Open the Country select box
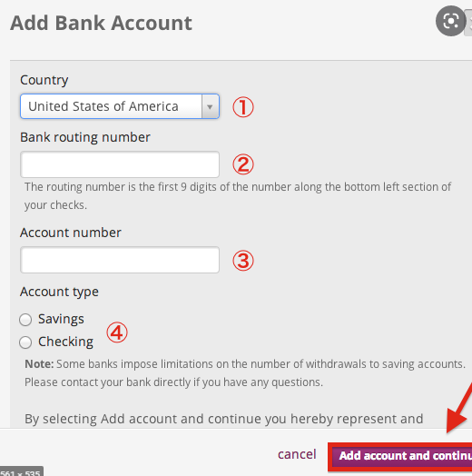Screen dimensions: 472x476 coord(120,106)
